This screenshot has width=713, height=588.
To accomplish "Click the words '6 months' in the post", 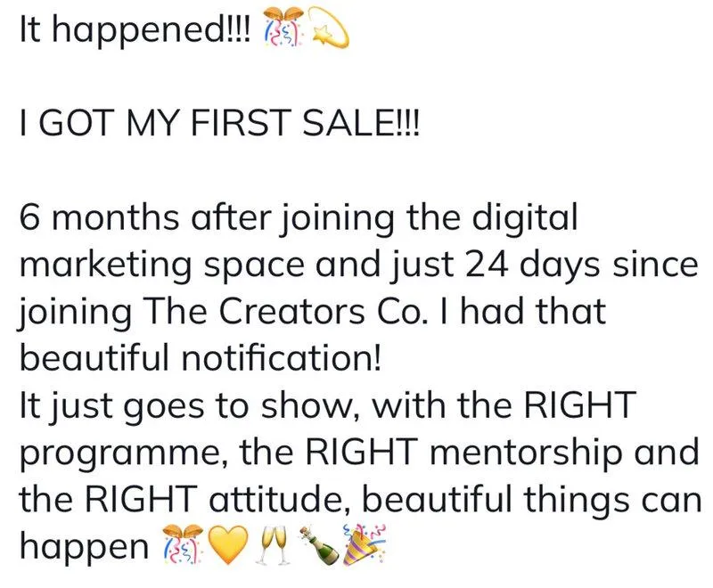I will (100, 217).
